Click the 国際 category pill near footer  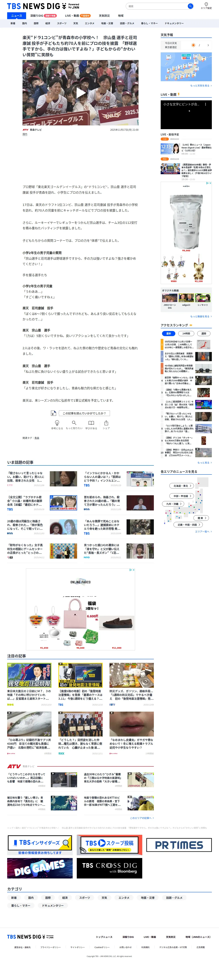click(48, 898)
